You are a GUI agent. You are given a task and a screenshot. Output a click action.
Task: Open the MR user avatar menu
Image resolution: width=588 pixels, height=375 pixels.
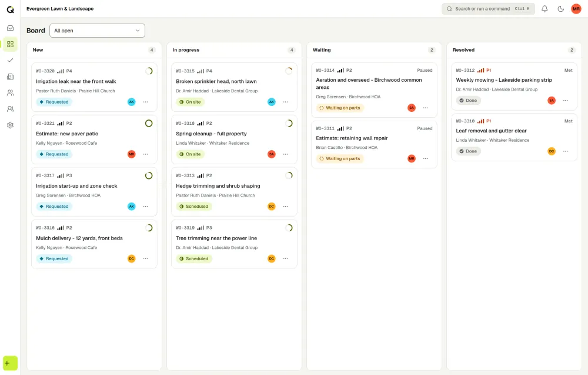coord(576,9)
